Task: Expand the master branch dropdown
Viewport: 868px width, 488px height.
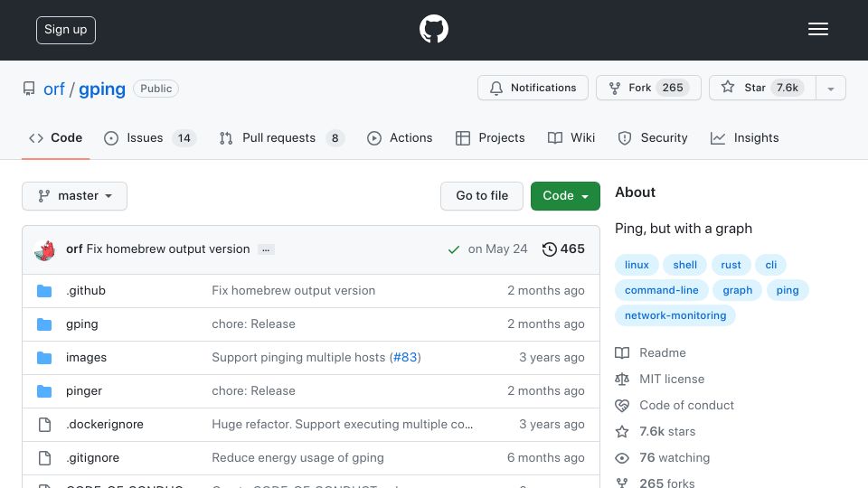Action: pyautogui.click(x=75, y=196)
